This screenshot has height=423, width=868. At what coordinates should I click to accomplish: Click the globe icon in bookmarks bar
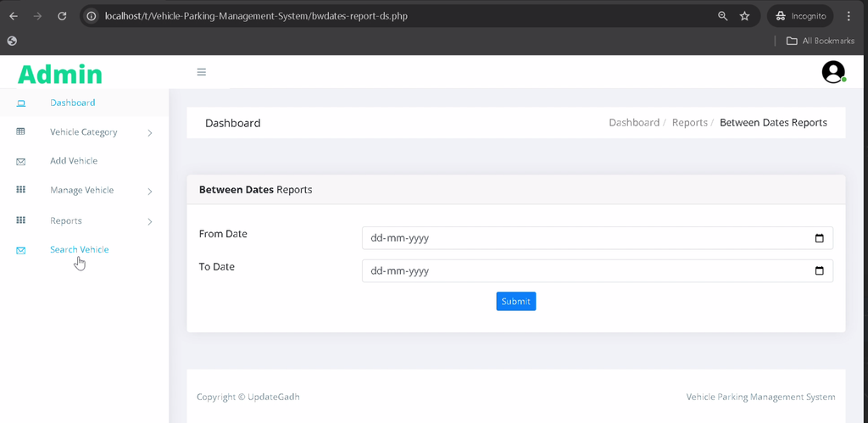(x=12, y=41)
